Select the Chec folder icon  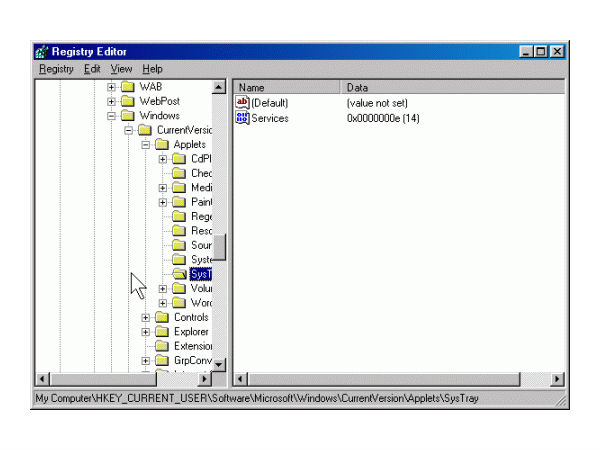[x=179, y=173]
